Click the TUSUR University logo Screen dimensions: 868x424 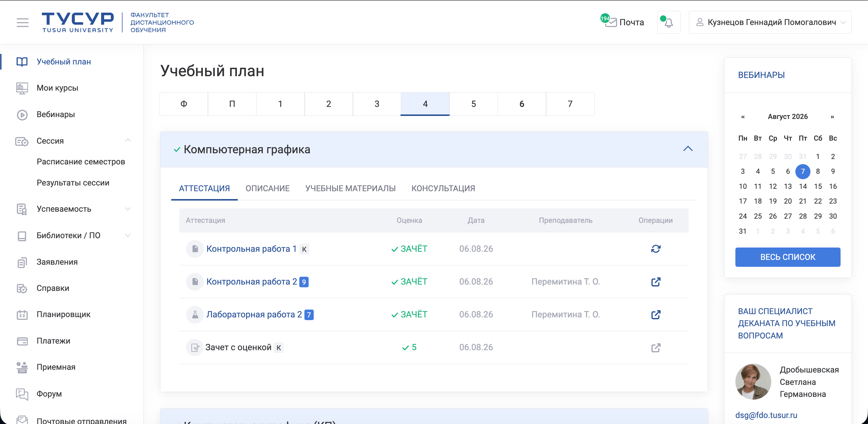[x=78, y=22]
